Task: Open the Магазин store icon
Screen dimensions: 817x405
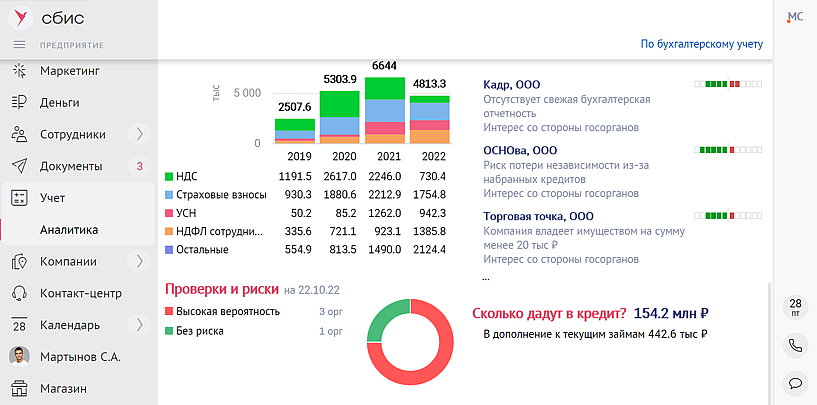Action: pos(18,389)
